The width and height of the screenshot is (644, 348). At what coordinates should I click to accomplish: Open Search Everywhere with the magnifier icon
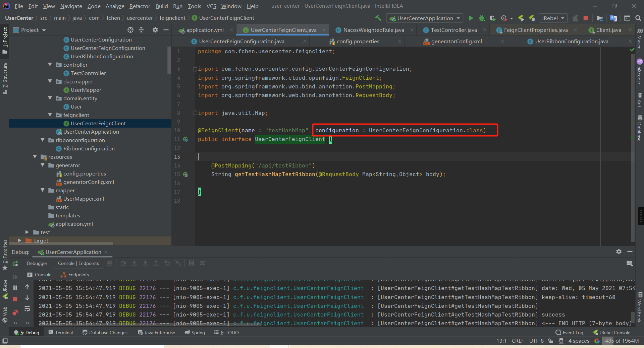click(638, 18)
